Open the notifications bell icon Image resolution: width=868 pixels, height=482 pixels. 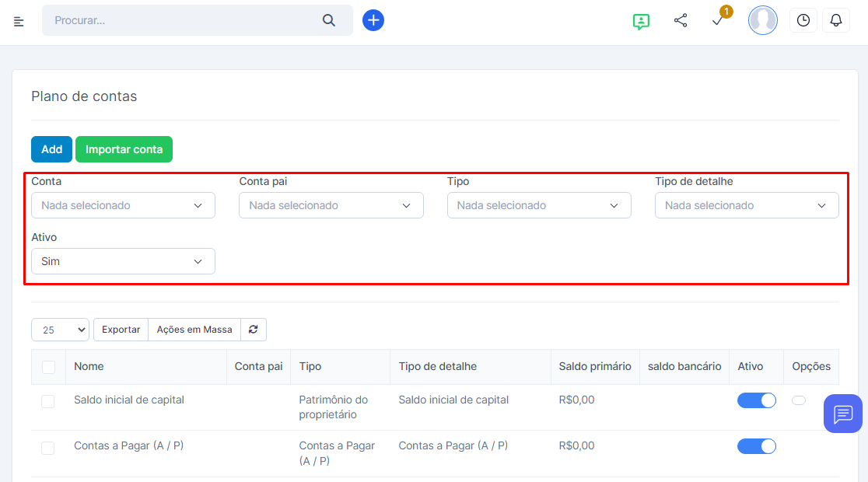836,21
